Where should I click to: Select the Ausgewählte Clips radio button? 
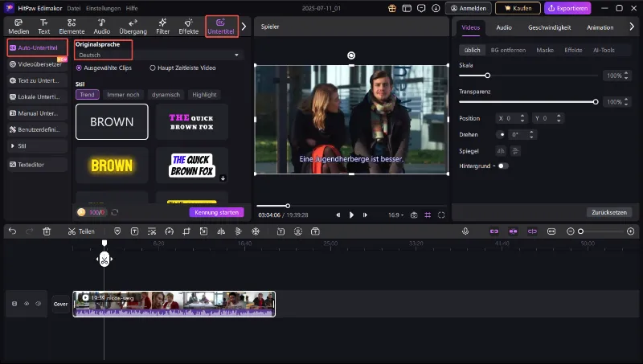79,68
